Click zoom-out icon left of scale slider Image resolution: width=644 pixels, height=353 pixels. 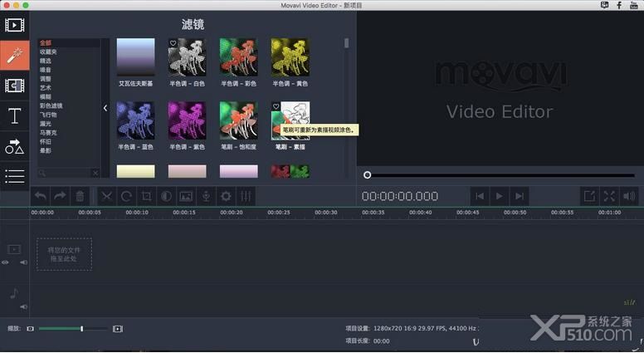tap(30, 329)
